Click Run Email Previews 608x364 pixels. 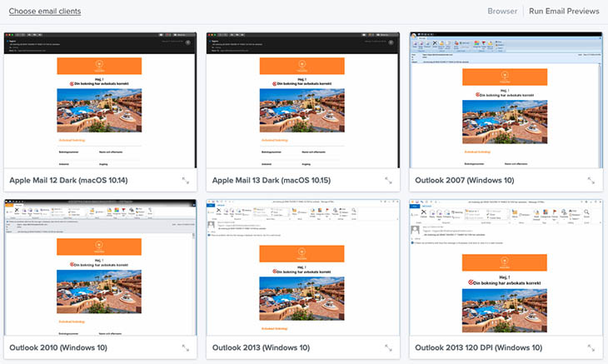(564, 11)
